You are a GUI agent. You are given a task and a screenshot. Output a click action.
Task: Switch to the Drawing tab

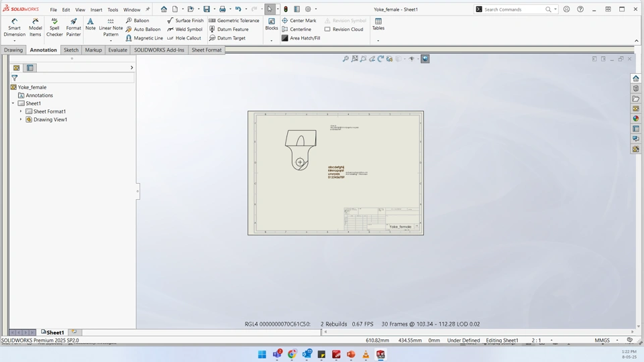(x=13, y=50)
